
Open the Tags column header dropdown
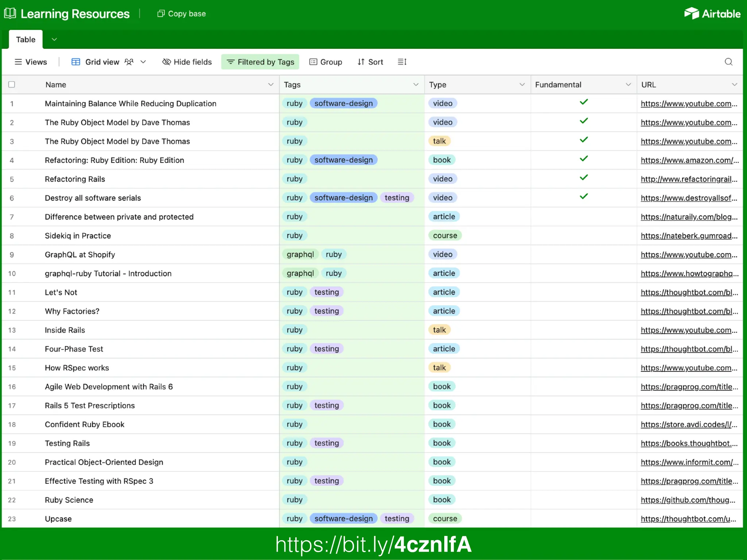click(415, 85)
